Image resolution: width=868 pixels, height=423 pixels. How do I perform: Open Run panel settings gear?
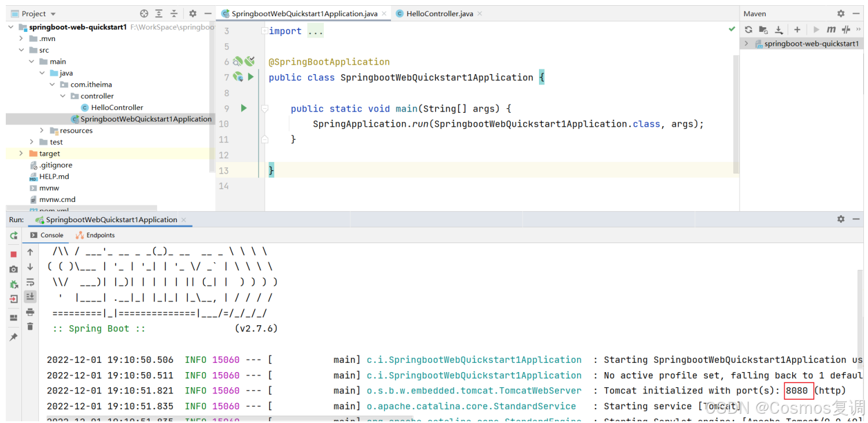pyautogui.click(x=841, y=219)
